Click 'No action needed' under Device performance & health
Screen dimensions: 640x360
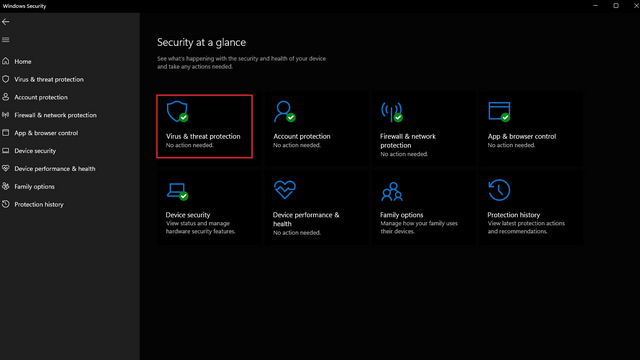click(297, 233)
